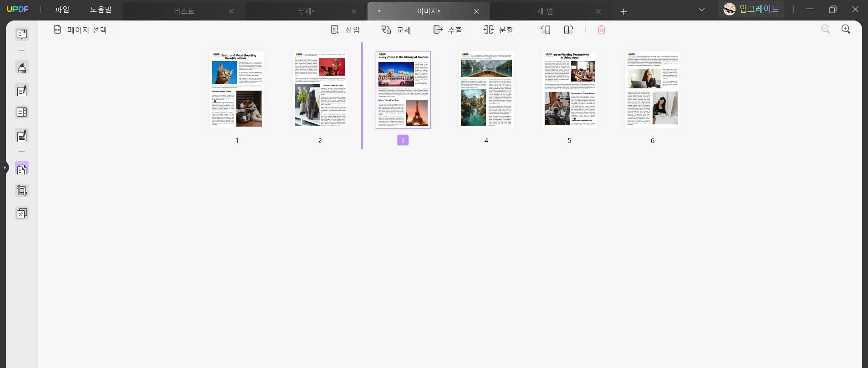Select page 2 thumbnail with gray cat
This screenshot has height=368, width=868.
pyautogui.click(x=320, y=90)
